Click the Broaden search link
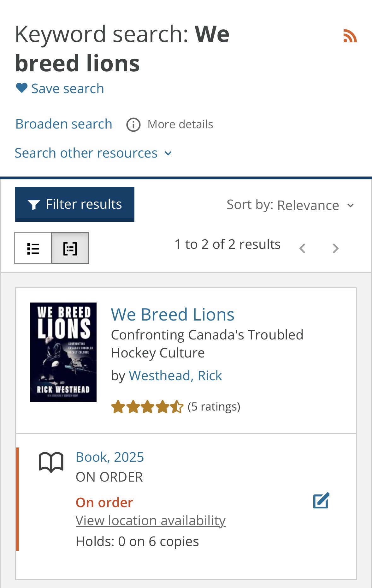Screen dimensions: 372x588 tap(64, 124)
